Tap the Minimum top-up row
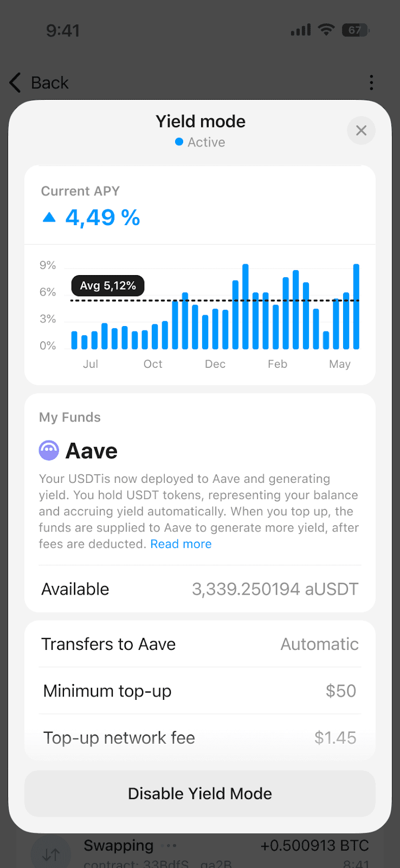 (200, 691)
